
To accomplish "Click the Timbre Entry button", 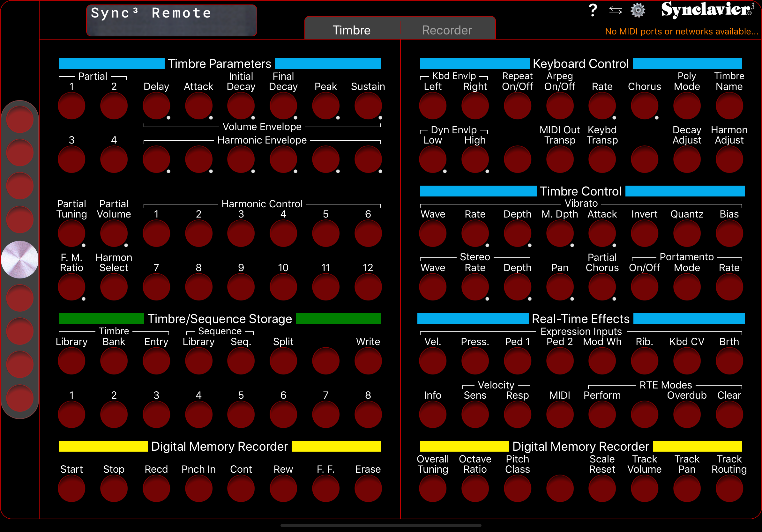I will [x=156, y=361].
